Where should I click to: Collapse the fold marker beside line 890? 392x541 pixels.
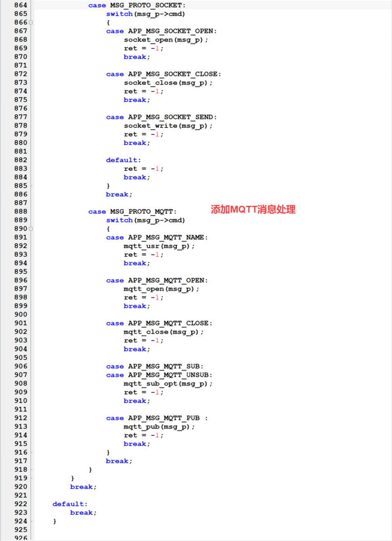31,229
